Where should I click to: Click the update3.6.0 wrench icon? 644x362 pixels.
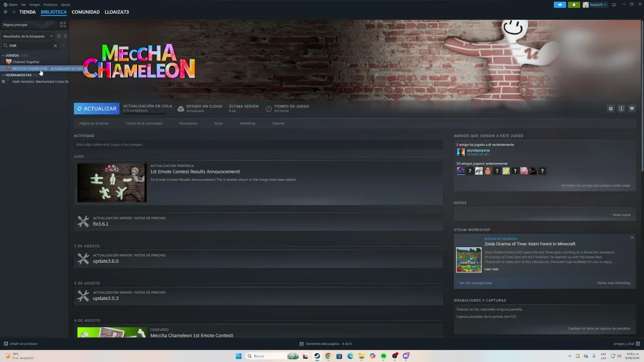click(x=83, y=258)
